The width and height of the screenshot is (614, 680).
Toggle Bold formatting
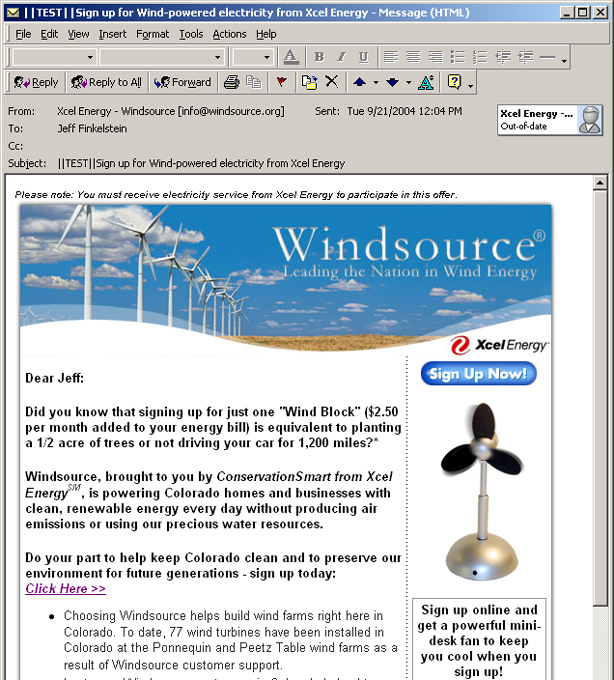pos(319,57)
